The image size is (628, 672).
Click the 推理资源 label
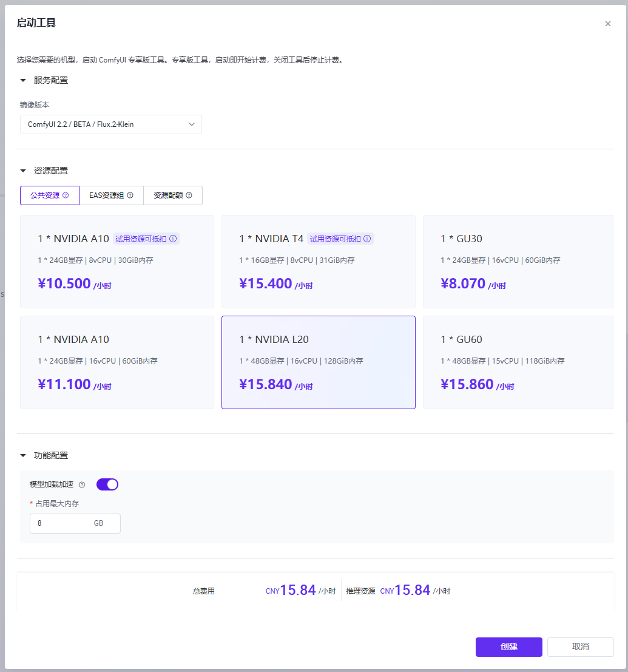tap(360, 591)
